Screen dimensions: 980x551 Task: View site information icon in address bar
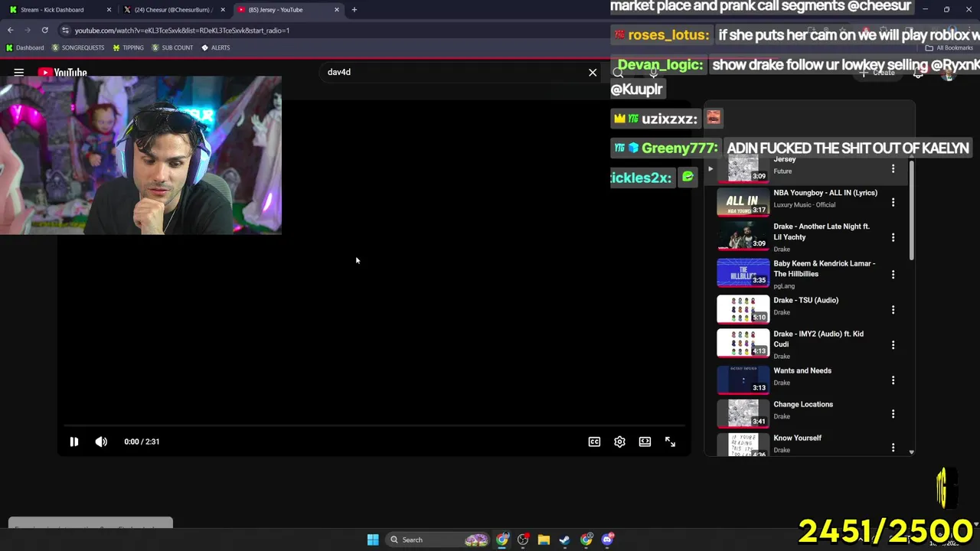point(65,31)
